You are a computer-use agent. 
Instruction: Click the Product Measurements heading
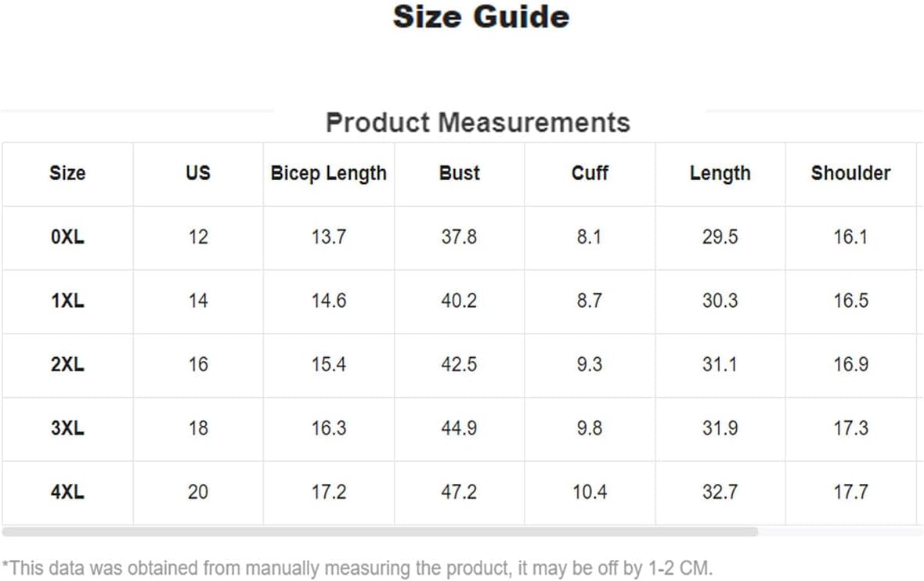point(478,123)
